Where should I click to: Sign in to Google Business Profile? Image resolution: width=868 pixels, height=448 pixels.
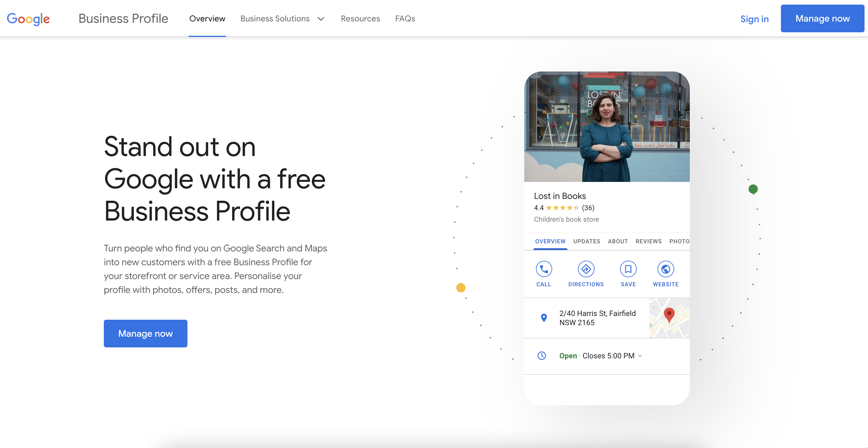(754, 19)
